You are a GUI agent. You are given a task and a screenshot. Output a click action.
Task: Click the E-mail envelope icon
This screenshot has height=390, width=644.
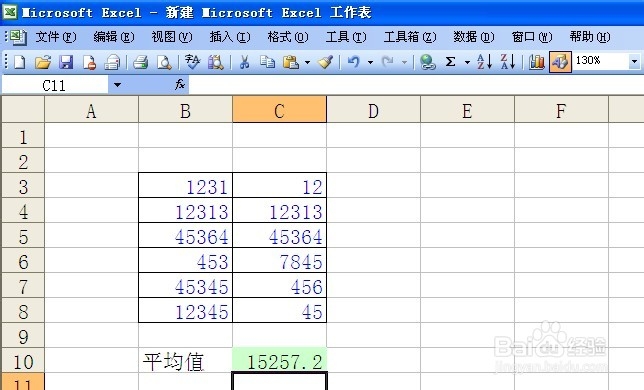pyautogui.click(x=112, y=62)
